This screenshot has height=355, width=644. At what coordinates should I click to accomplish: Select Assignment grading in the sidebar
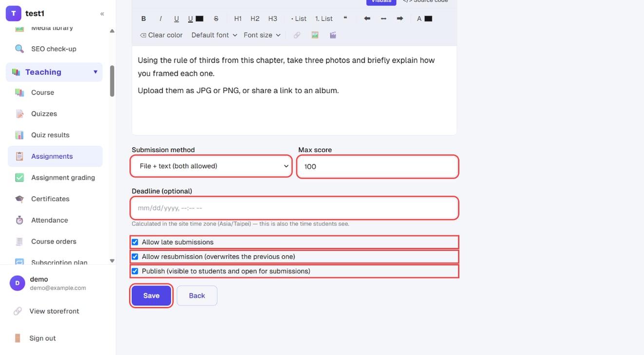pos(55,178)
